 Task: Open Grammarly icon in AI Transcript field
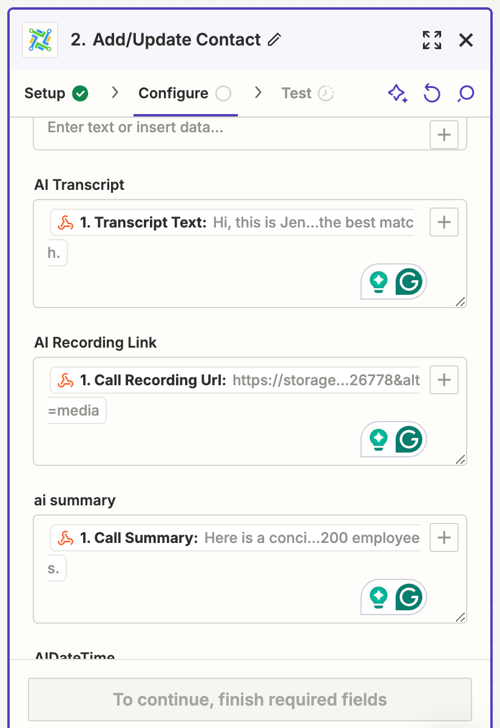coord(409,281)
